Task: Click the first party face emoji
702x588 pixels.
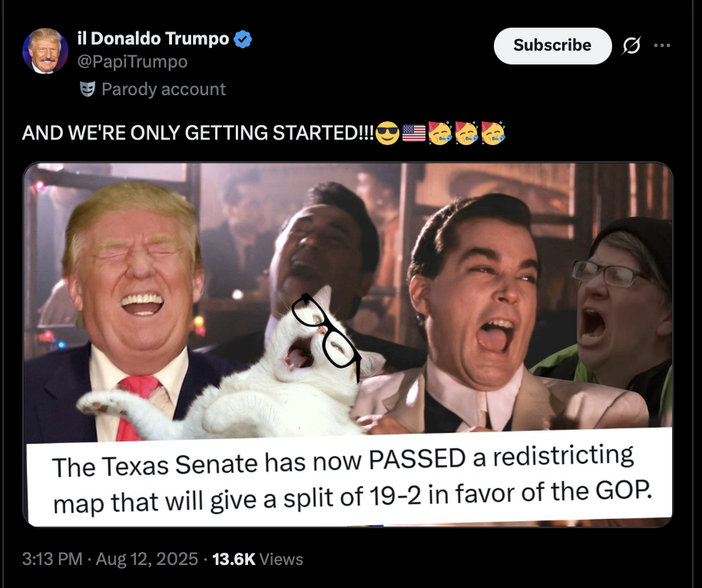Action: pos(440,133)
